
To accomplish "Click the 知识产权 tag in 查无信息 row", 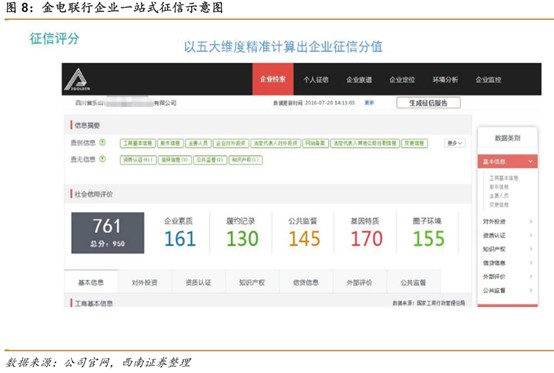I will click(x=246, y=160).
